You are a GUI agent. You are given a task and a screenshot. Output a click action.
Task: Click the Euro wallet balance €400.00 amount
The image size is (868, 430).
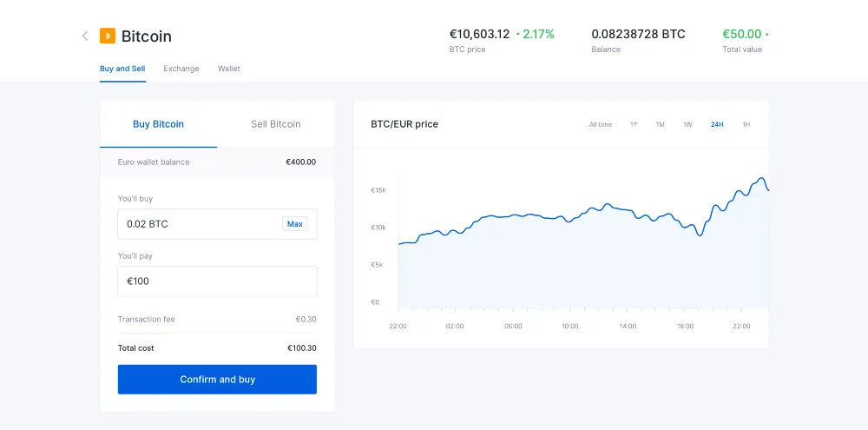pyautogui.click(x=300, y=162)
